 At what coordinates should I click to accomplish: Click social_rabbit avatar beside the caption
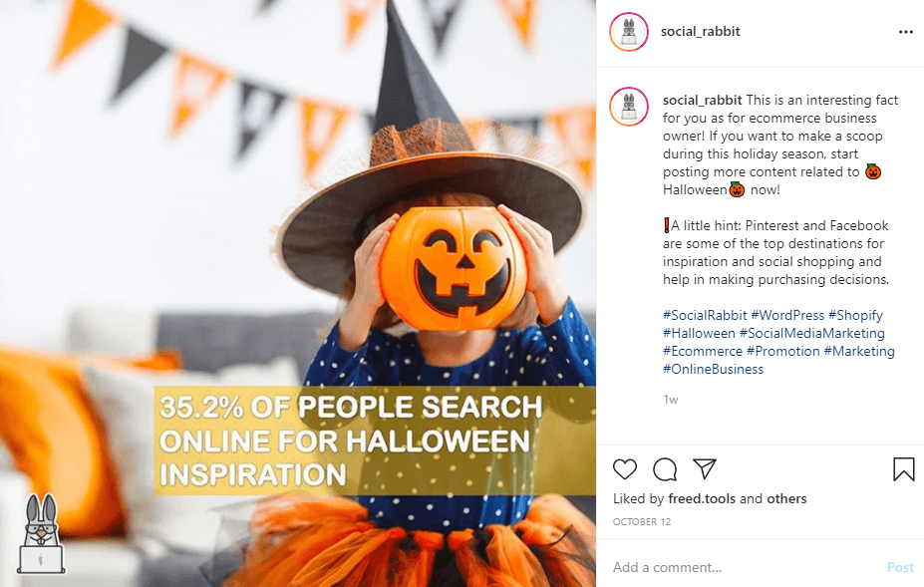(x=629, y=107)
